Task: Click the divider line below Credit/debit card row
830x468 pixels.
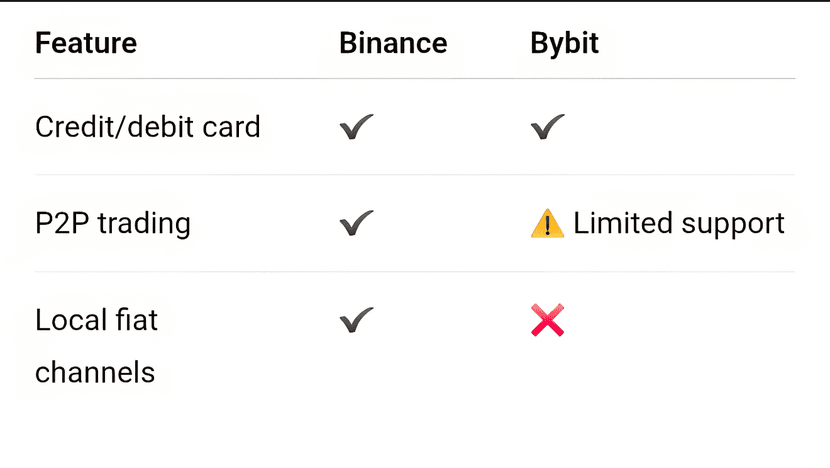Action: [414, 175]
